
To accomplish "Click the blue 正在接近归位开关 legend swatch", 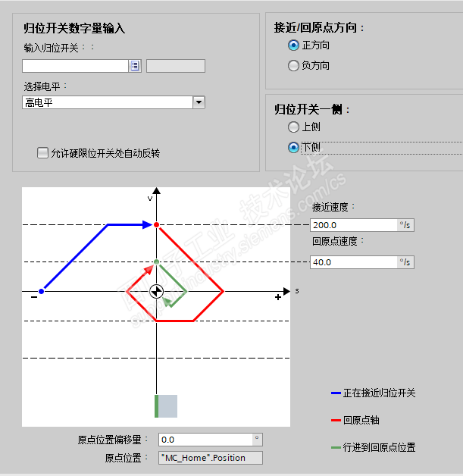I will click(336, 393).
